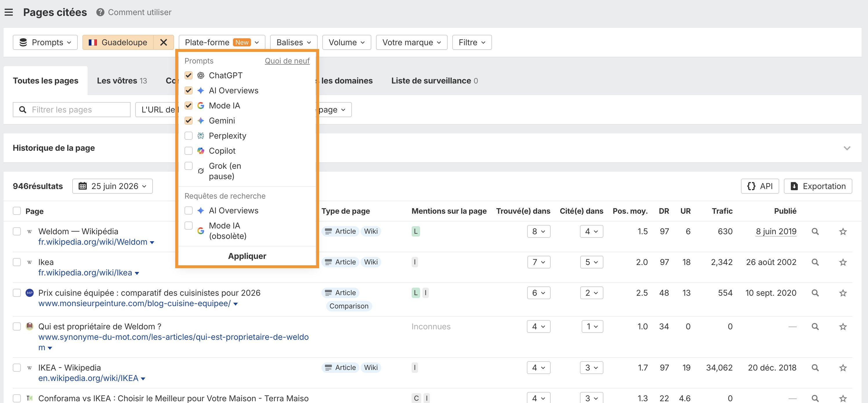Screen dimensions: 868x403
Task: Click Appliquer to apply platform filters
Action: (247, 256)
